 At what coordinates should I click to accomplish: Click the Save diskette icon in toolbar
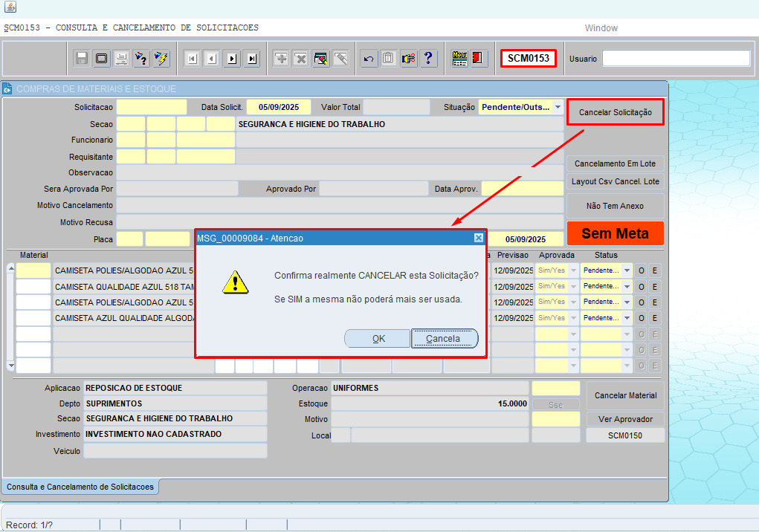82,59
